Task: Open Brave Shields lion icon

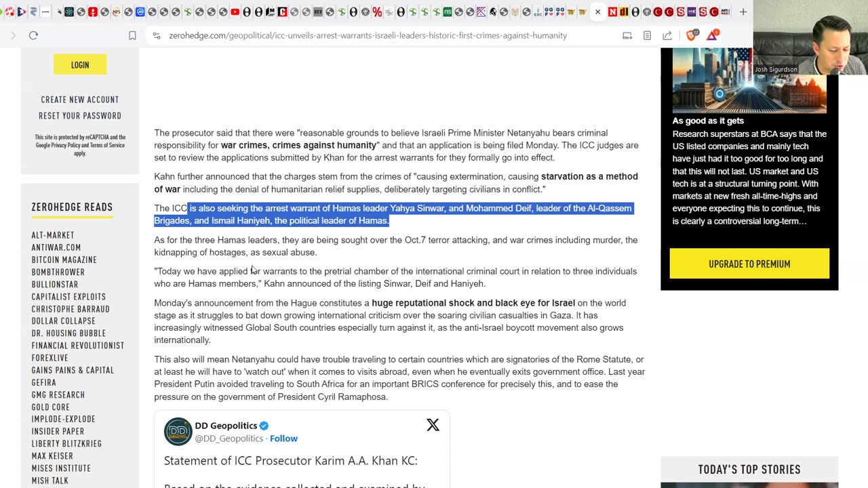Action: 692,35
